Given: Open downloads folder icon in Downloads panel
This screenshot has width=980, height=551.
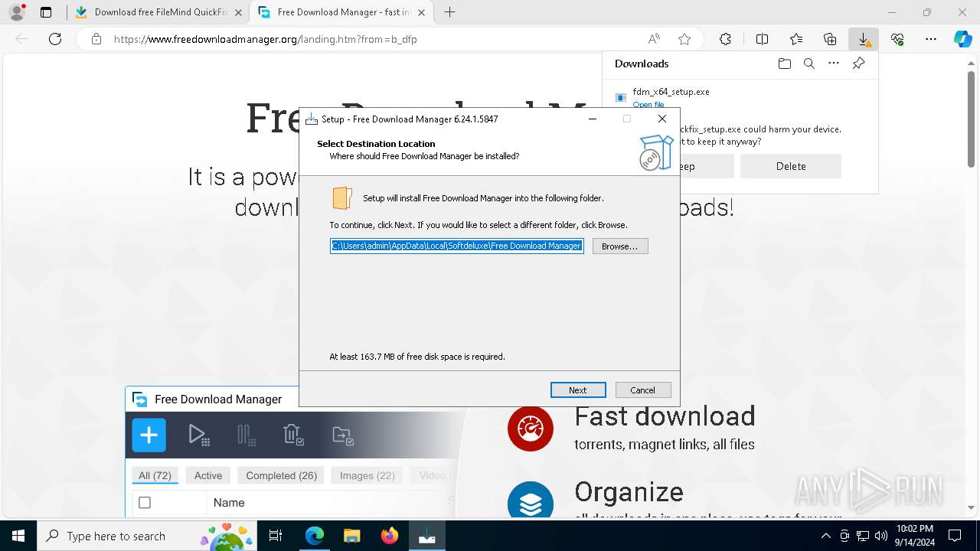Looking at the screenshot, I should (x=785, y=64).
